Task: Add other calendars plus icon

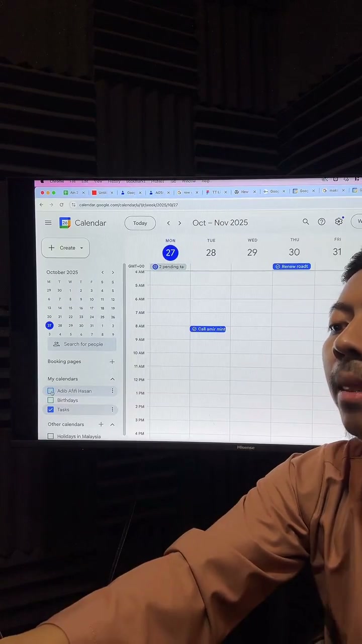Action: 101,425
